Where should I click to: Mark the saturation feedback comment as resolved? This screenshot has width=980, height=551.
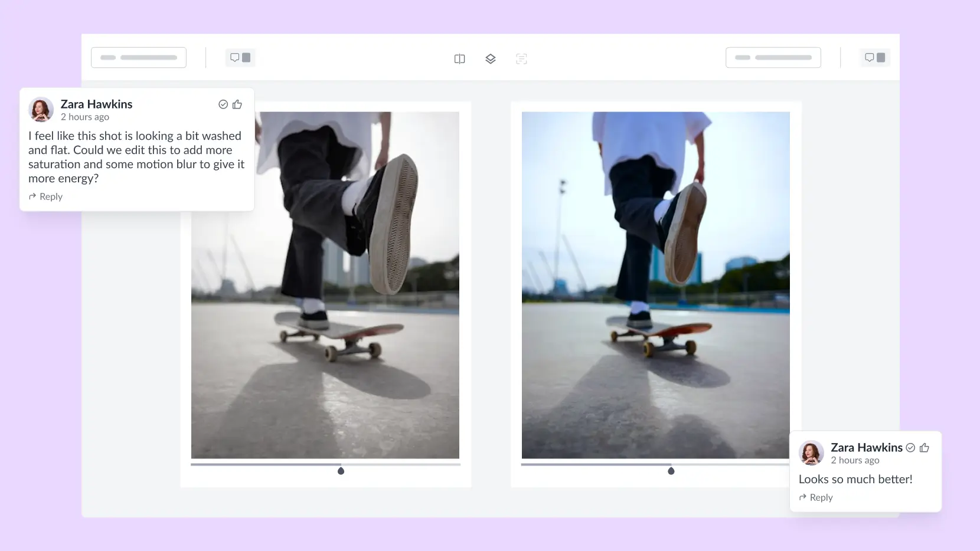(223, 104)
